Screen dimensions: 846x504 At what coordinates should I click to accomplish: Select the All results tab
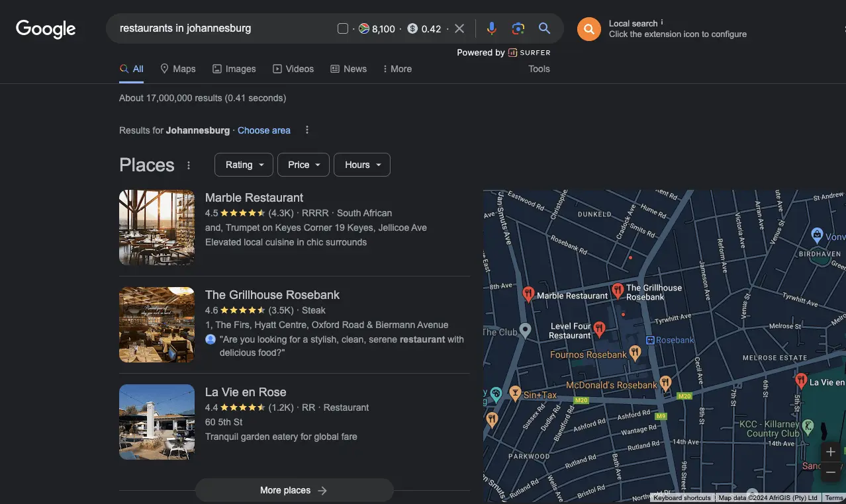pos(131,69)
